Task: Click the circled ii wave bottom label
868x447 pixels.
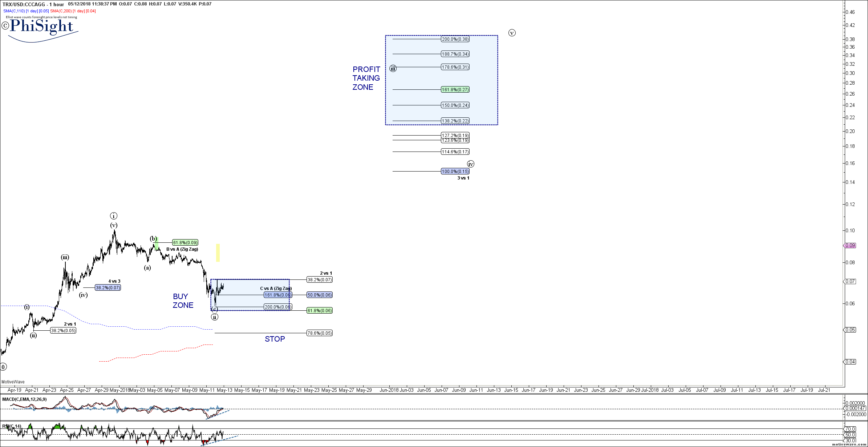Action: (x=215, y=317)
